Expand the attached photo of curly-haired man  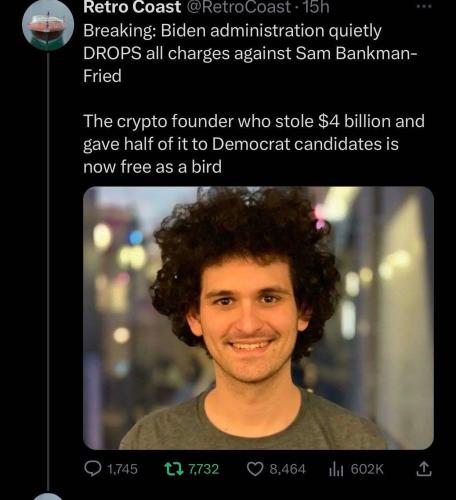(x=258, y=318)
